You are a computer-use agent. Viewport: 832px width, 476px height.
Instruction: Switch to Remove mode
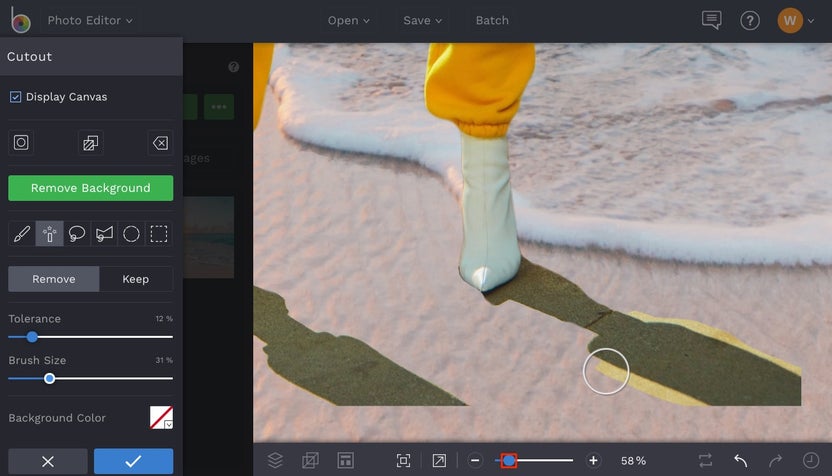pyautogui.click(x=54, y=279)
